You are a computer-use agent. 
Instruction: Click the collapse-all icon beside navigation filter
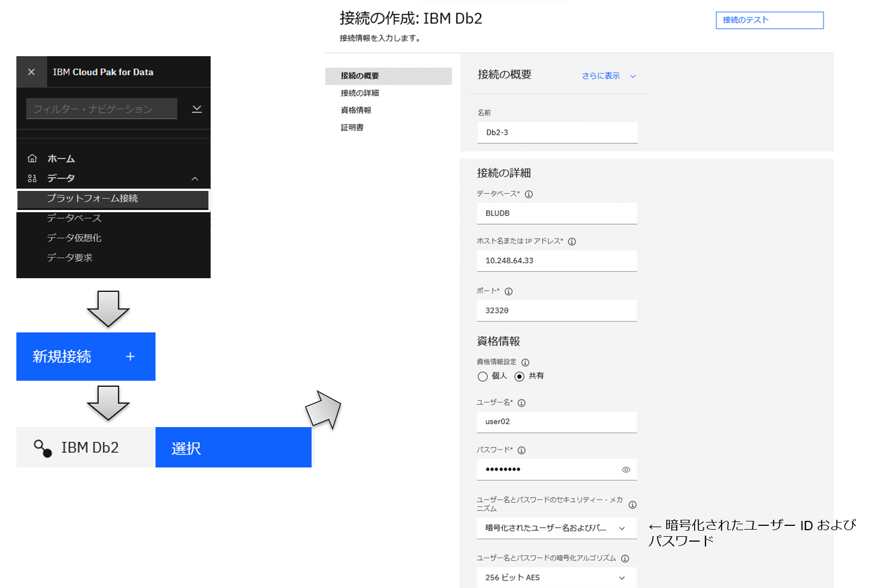click(x=197, y=109)
